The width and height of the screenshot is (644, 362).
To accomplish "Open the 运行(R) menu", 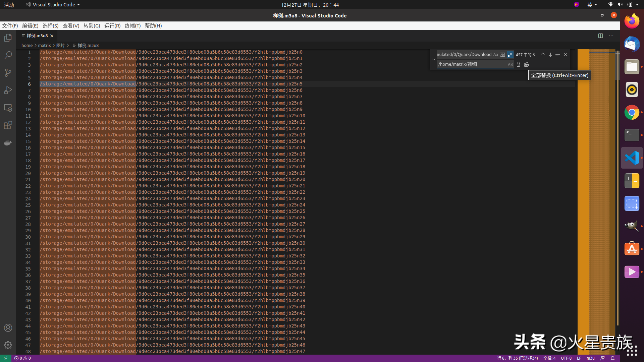I will click(112, 26).
